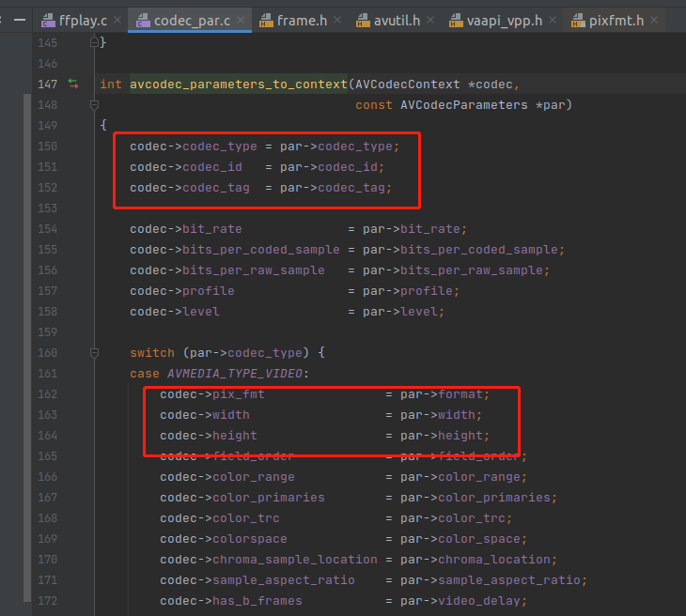The width and height of the screenshot is (686, 616).
Task: Click the AVMEDIA_TYPE_VIDEO constant
Action: point(235,374)
